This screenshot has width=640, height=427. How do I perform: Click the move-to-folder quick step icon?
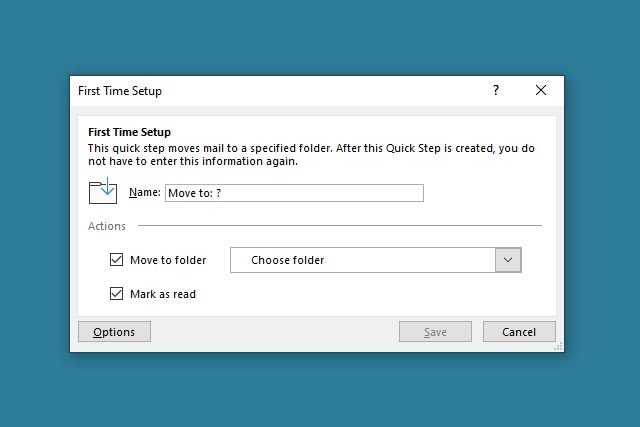[103, 191]
